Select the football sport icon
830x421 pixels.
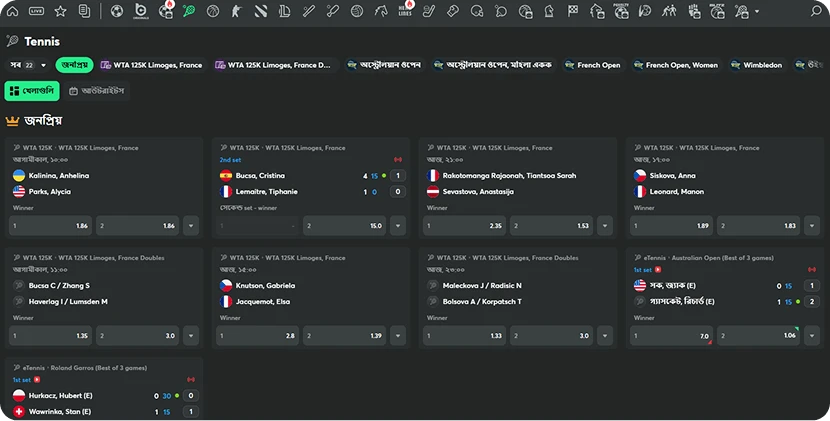pos(116,12)
